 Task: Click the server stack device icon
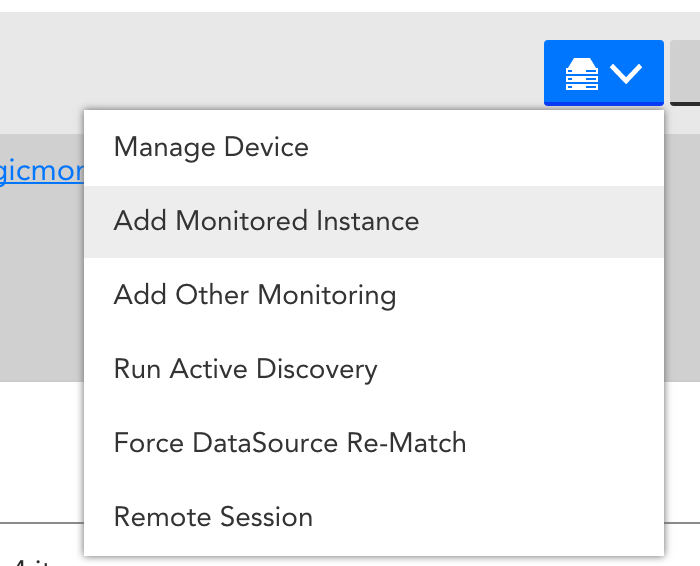[582, 74]
